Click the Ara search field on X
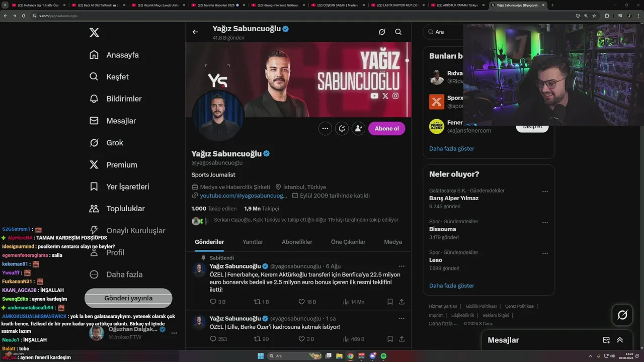Image resolution: width=644 pixels, height=362 pixels. click(x=443, y=32)
